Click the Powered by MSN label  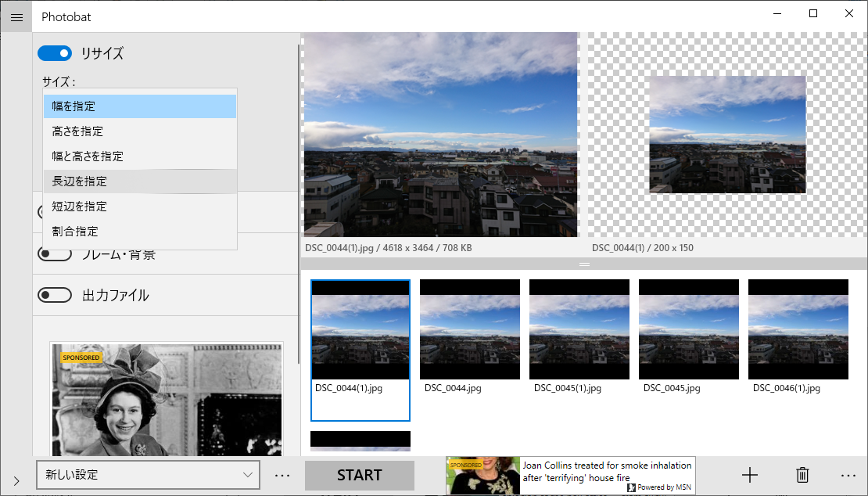click(659, 487)
